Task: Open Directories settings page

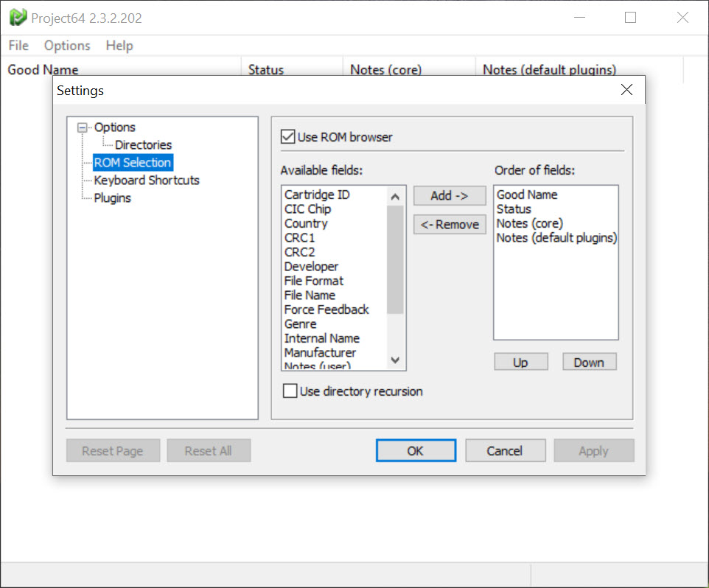Action: pyautogui.click(x=143, y=145)
